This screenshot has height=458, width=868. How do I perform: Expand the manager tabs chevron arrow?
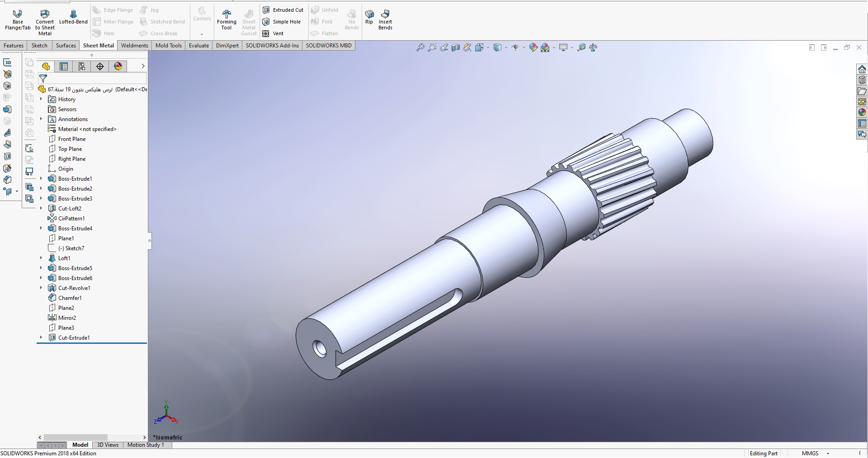143,66
